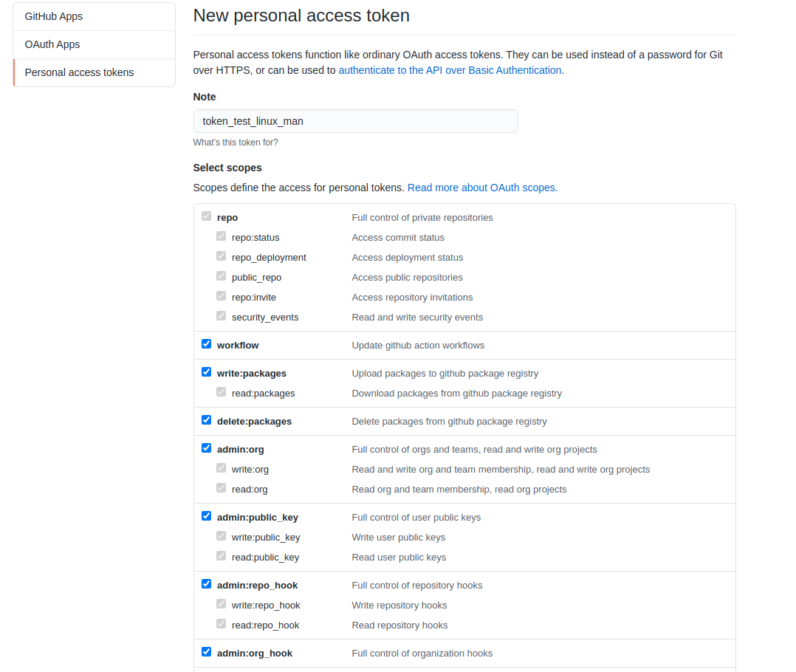Disable the delete:packages scope
The height and width of the screenshot is (672, 796).
(206, 419)
